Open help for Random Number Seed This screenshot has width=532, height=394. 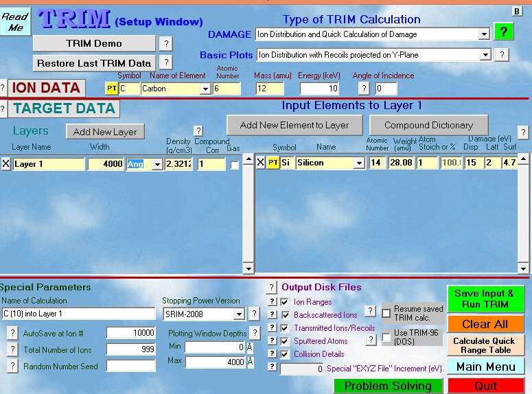[12, 366]
